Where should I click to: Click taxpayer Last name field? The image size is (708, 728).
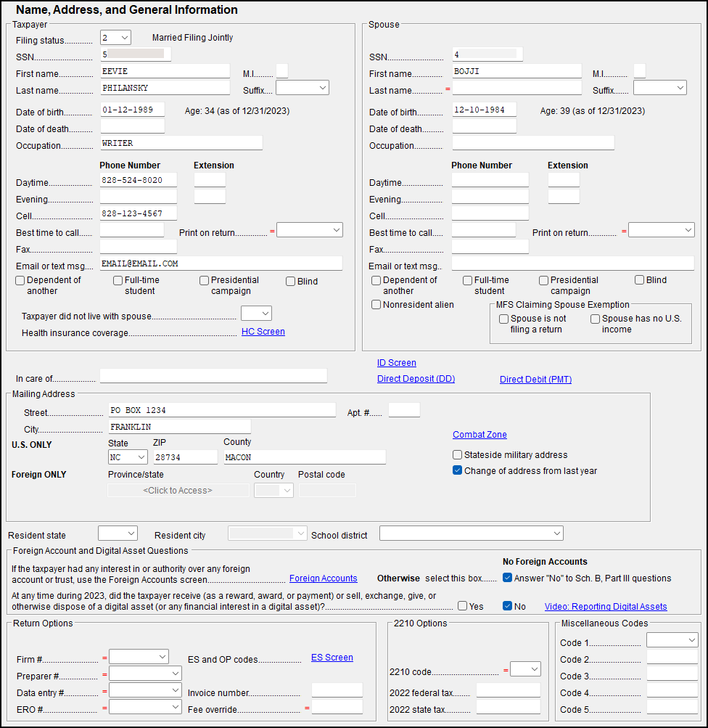click(165, 88)
